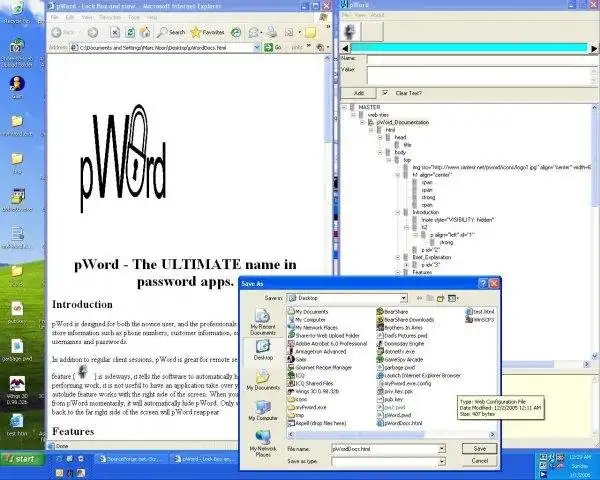Collapse the MASTER node in pWord tree
Image resolution: width=600 pixels, height=480 pixels.
(344, 107)
